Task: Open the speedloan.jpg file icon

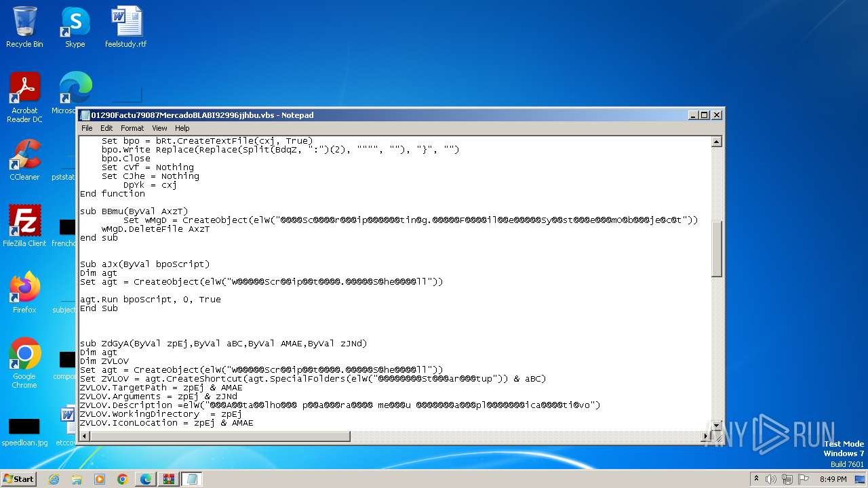Action: point(24,431)
